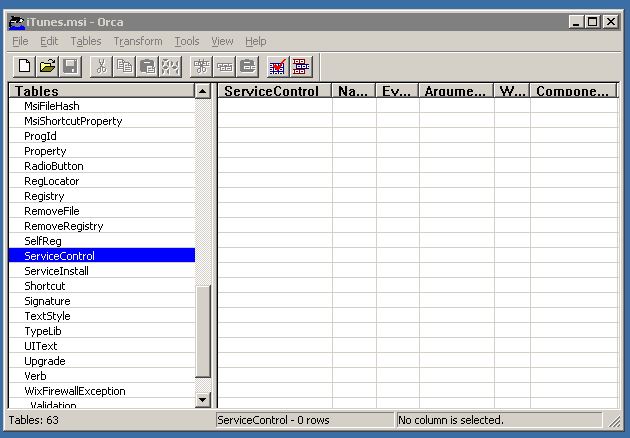Open the File menu
The height and width of the screenshot is (438, 630).
coord(20,41)
